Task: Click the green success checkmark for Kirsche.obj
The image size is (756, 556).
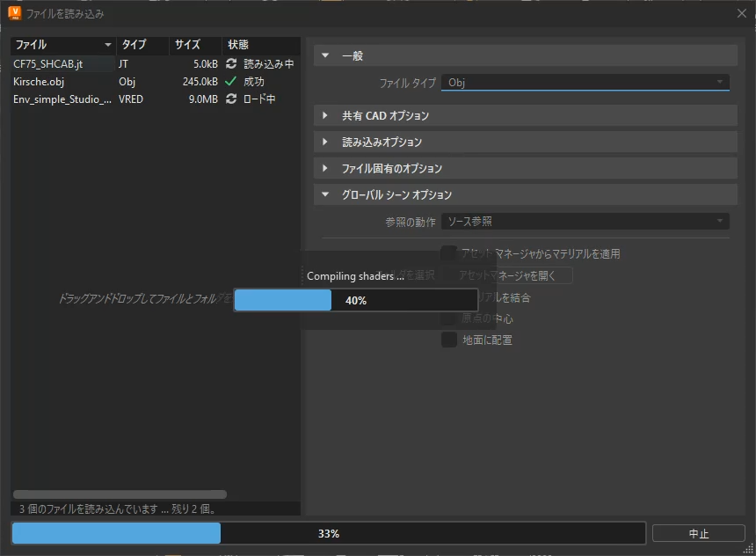Action: tap(231, 81)
